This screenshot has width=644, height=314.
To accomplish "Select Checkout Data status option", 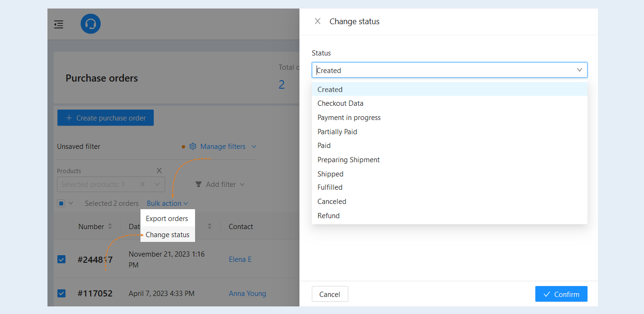I will coord(449,103).
